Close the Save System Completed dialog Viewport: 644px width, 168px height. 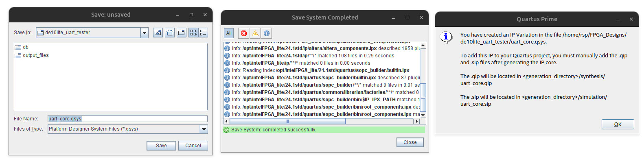[x=410, y=142]
